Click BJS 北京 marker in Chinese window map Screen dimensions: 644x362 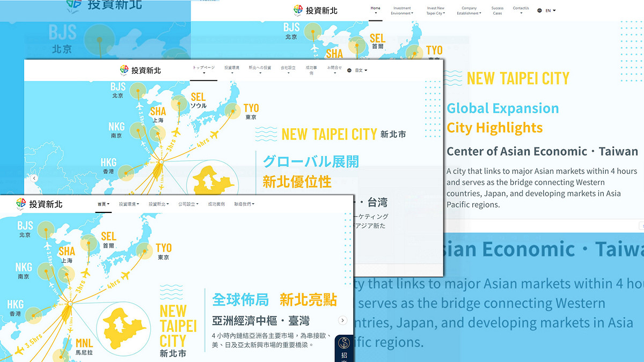tap(46, 230)
